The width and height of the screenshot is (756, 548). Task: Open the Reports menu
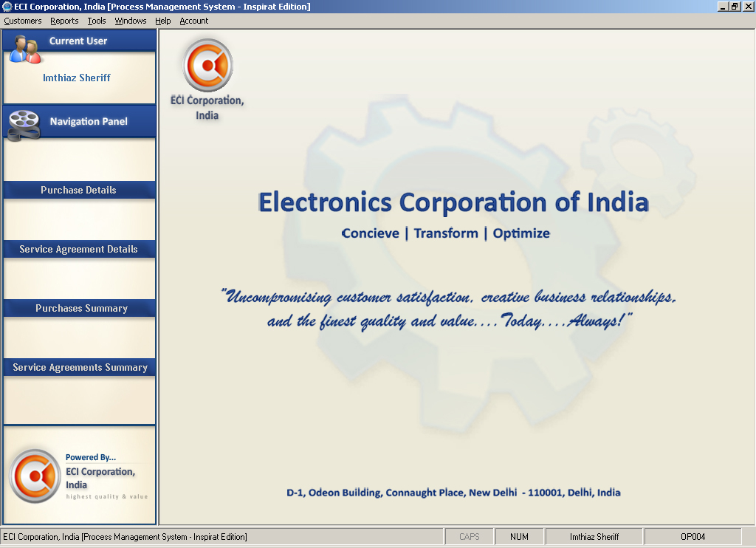click(64, 21)
